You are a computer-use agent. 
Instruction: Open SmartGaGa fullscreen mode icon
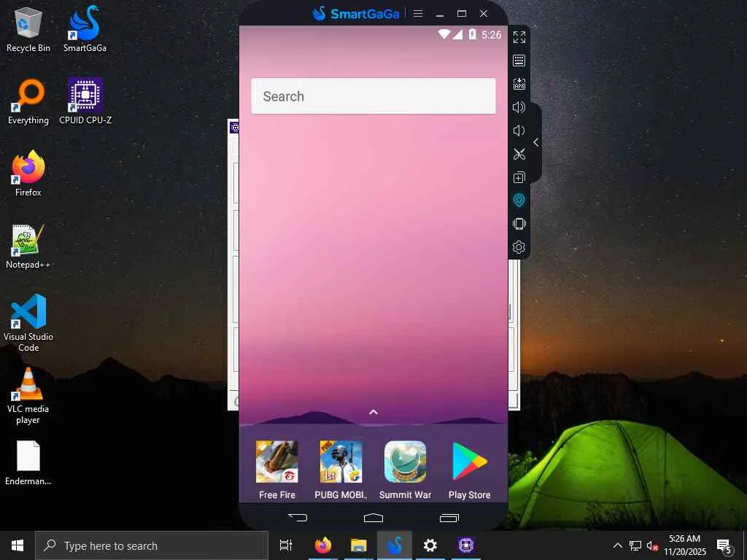click(519, 37)
